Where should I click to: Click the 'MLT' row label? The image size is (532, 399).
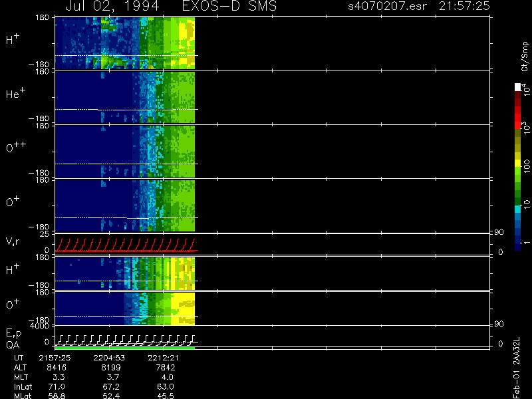pyautogui.click(x=21, y=377)
